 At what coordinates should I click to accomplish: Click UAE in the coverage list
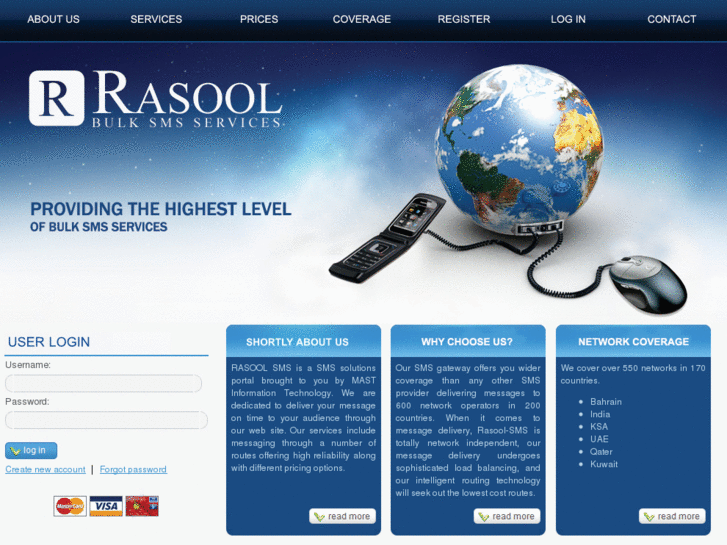click(x=599, y=439)
